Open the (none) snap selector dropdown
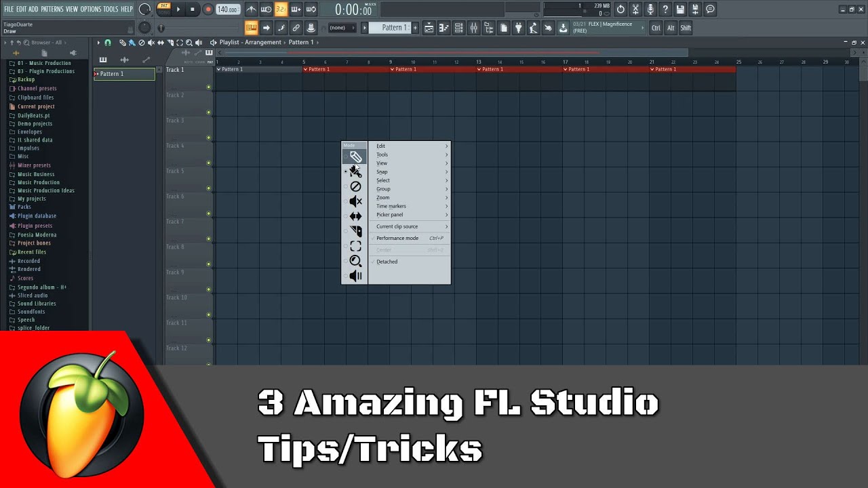This screenshot has width=868, height=488. click(342, 28)
